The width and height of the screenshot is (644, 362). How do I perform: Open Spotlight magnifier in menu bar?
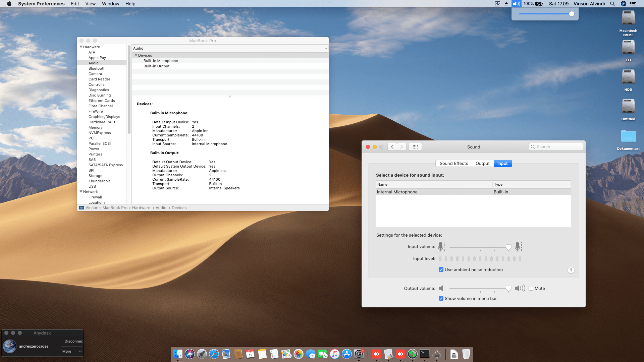(612, 4)
